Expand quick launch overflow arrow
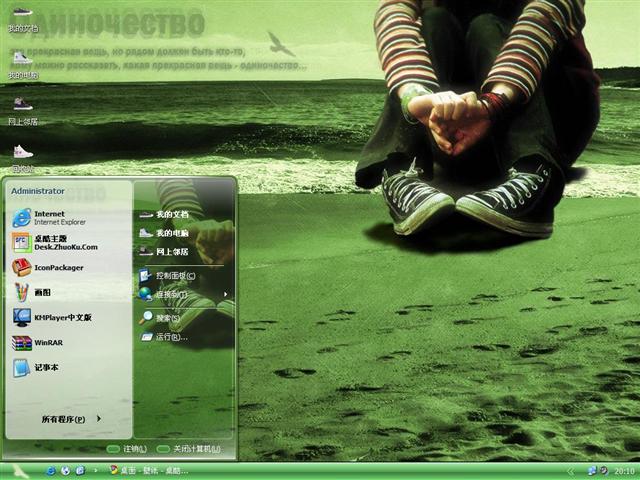Image resolution: width=640 pixels, height=480 pixels. tap(96, 471)
